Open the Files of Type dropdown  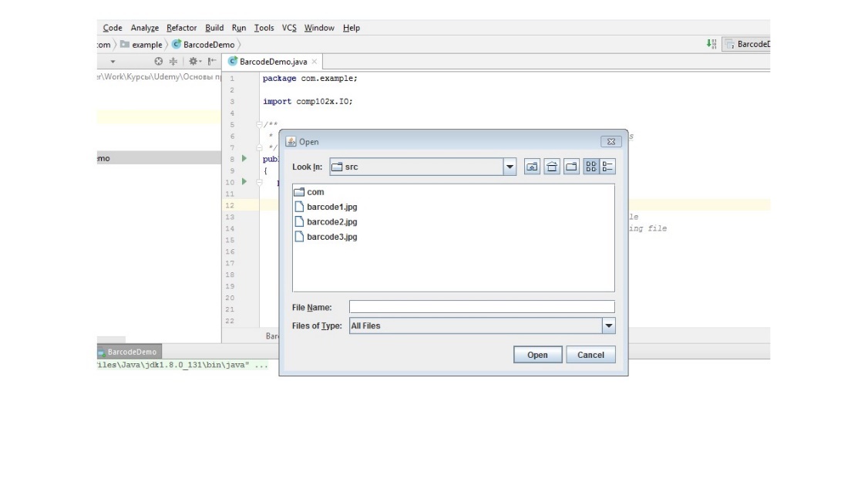[608, 325]
